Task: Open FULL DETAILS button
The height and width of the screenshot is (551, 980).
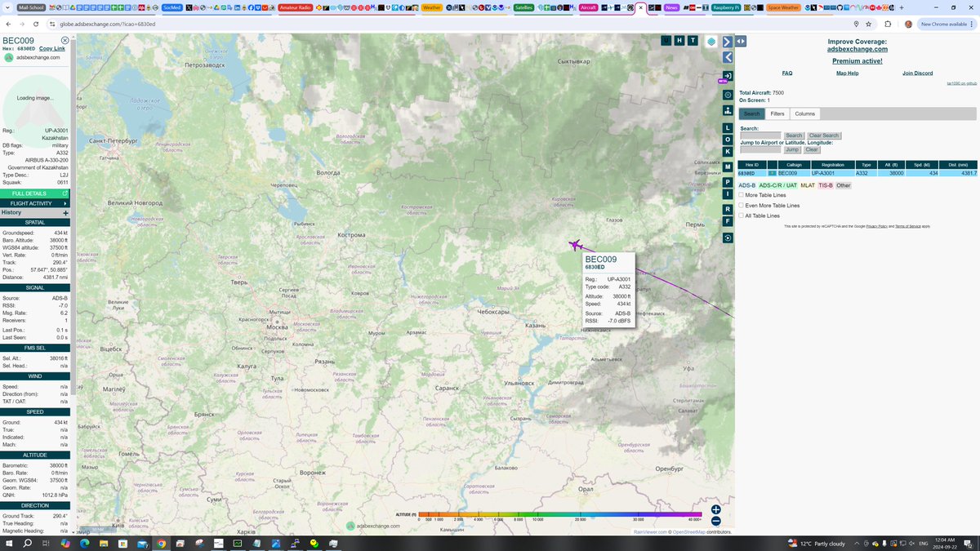Action: 35,193
